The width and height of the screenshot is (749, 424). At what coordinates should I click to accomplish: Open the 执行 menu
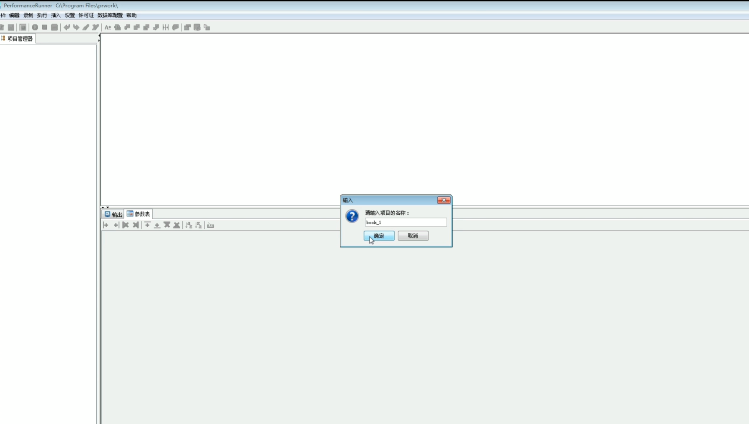pyautogui.click(x=42, y=15)
